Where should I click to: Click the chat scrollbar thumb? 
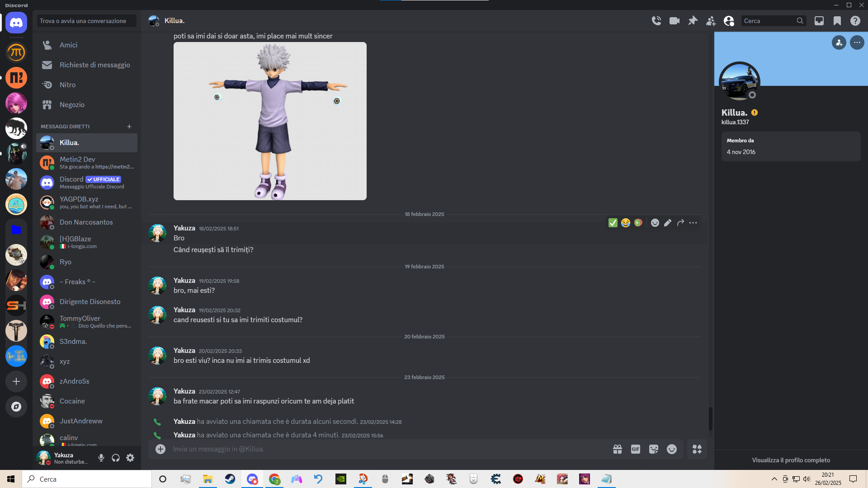(x=711, y=419)
